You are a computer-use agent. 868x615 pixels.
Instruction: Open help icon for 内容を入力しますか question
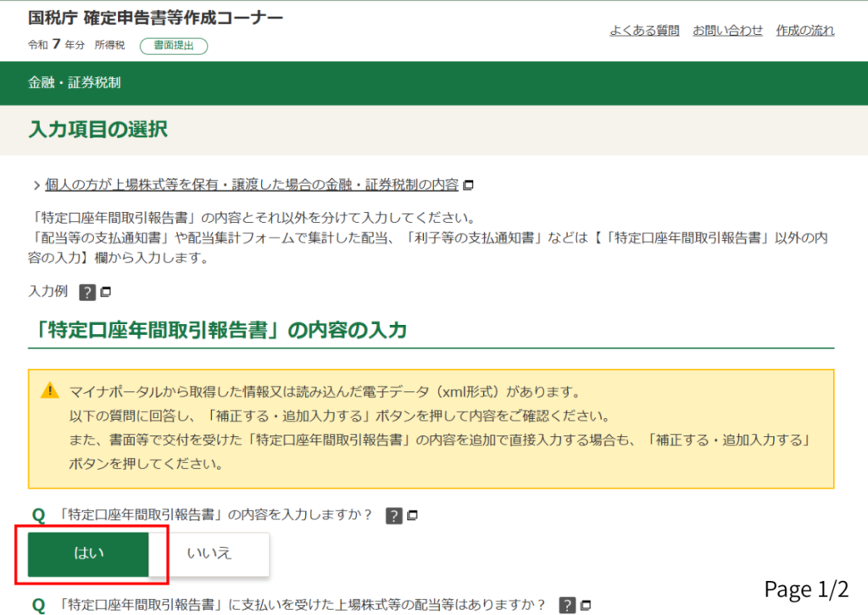(393, 515)
